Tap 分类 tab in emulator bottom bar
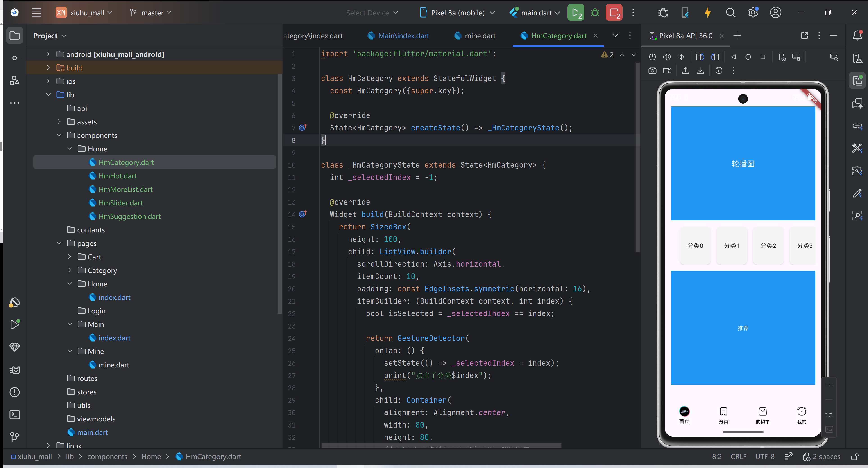 click(x=723, y=415)
